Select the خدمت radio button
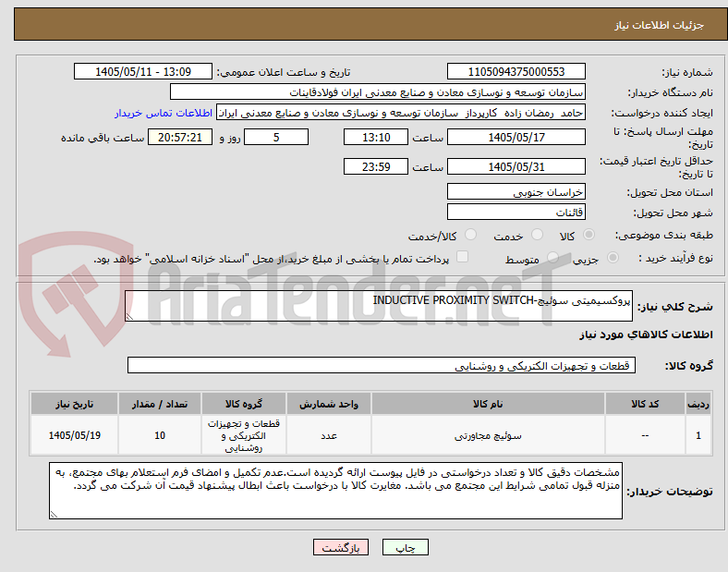The width and height of the screenshot is (728, 572). click(x=537, y=235)
